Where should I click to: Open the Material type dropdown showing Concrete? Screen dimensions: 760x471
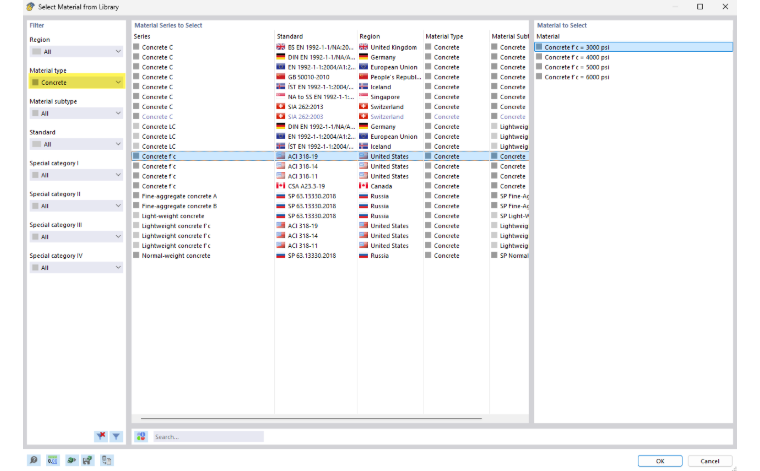76,82
